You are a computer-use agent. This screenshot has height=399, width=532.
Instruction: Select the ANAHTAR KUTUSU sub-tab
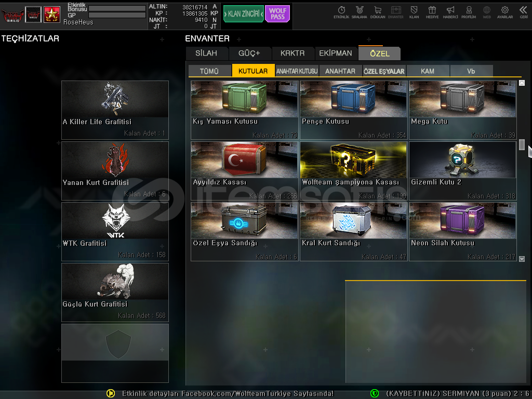click(x=297, y=71)
